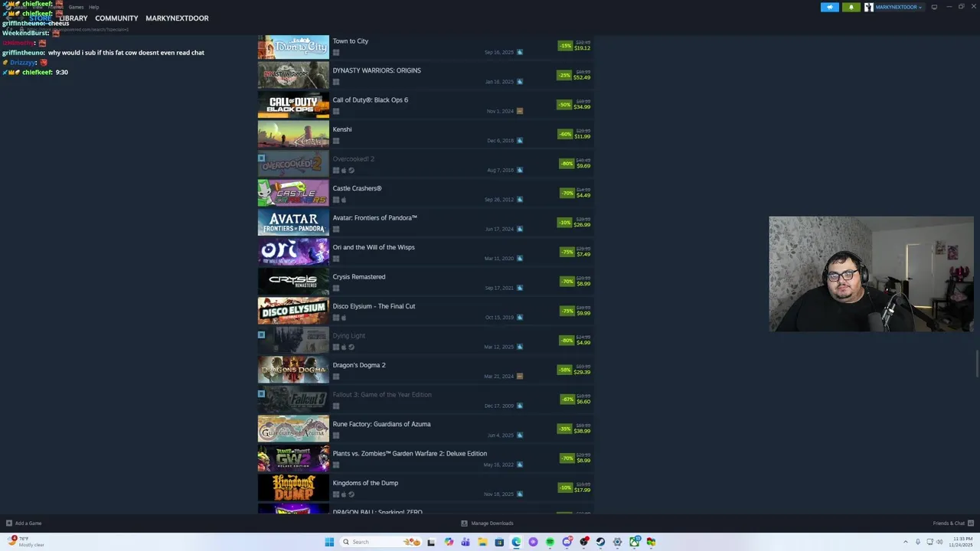Open Spotify from the taskbar
Image resolution: width=980 pixels, height=551 pixels.
(x=550, y=542)
